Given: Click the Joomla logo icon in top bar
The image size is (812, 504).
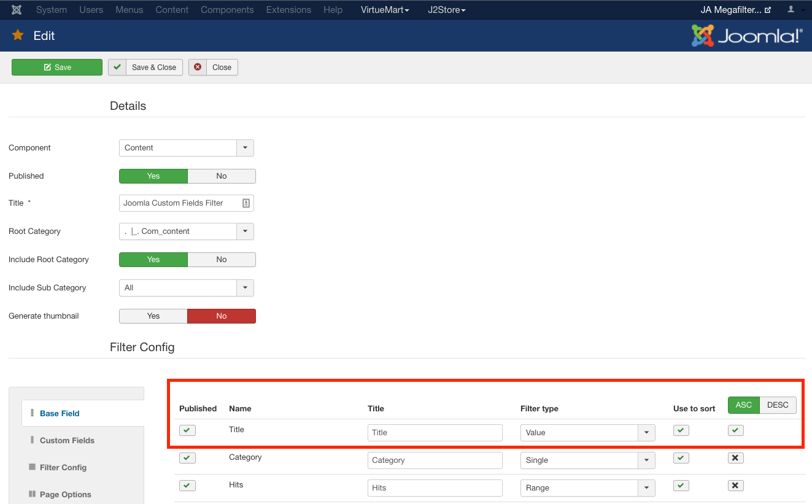Looking at the screenshot, I should [x=17, y=10].
